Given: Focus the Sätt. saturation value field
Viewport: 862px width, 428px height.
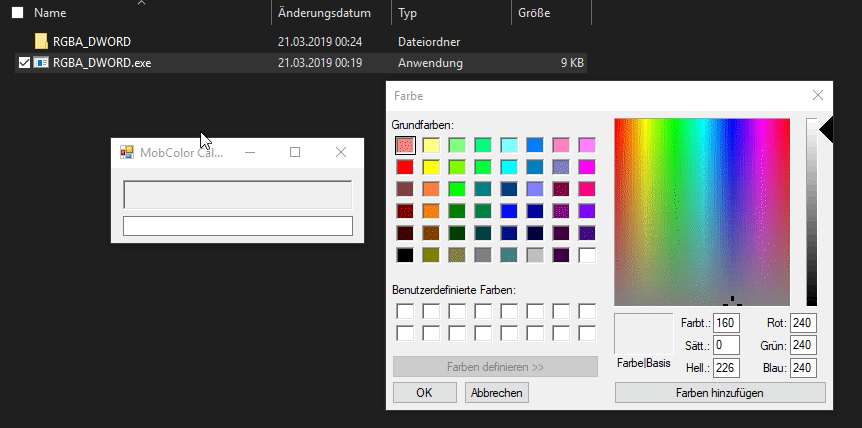Looking at the screenshot, I should coord(726,346).
